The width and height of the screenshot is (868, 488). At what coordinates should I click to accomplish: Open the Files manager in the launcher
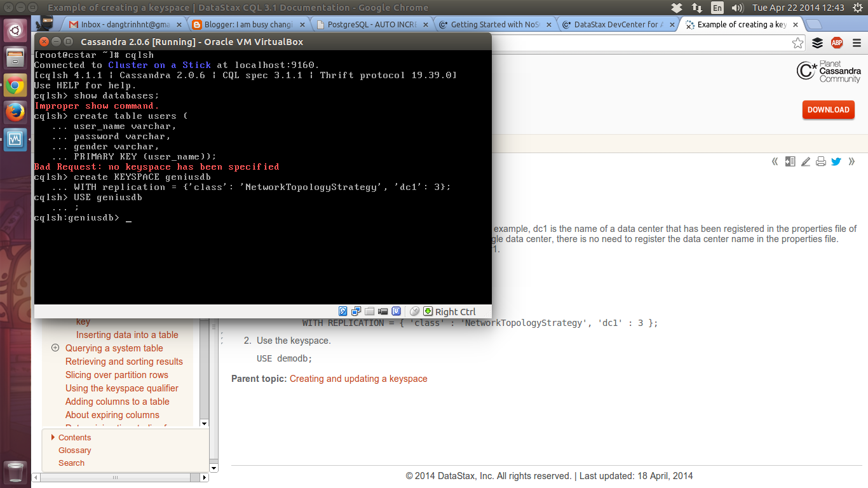coord(15,58)
